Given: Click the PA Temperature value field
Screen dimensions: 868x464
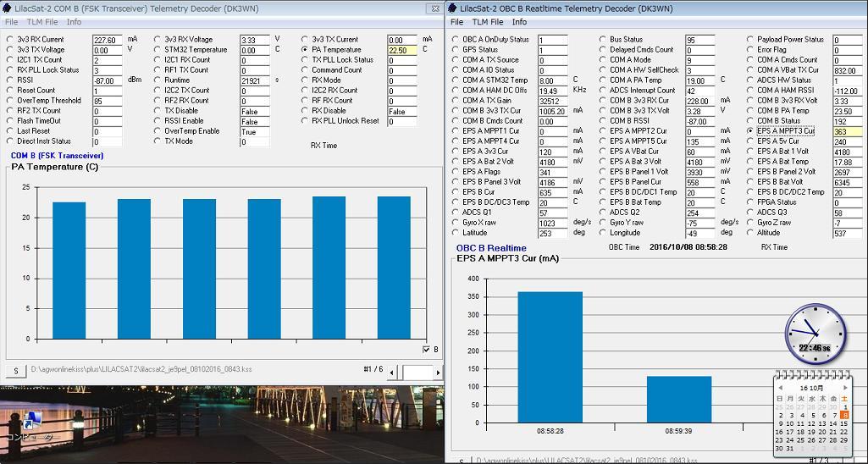Looking at the screenshot, I should [402, 50].
